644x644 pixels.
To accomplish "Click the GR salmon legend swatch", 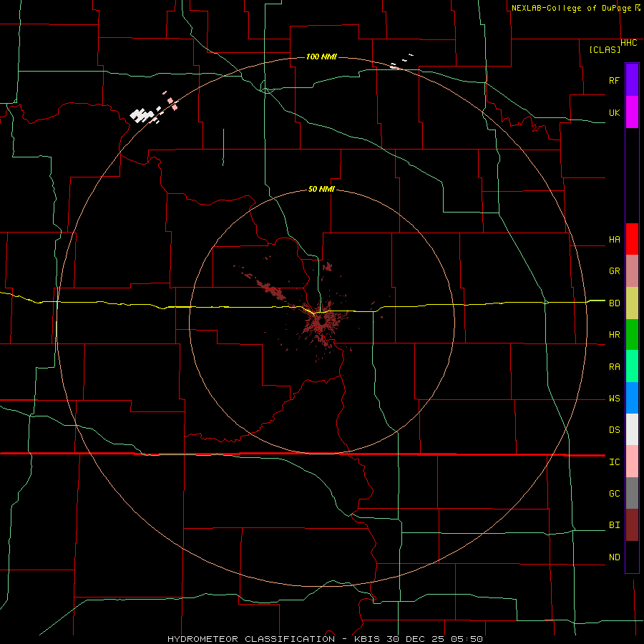I will coord(632,271).
